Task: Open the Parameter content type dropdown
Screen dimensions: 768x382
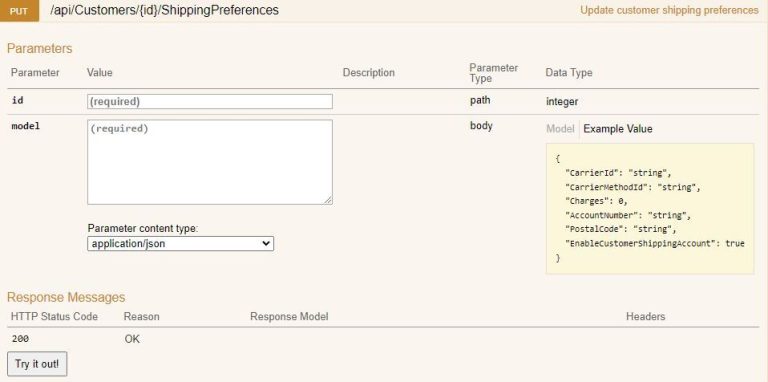Action: click(180, 243)
